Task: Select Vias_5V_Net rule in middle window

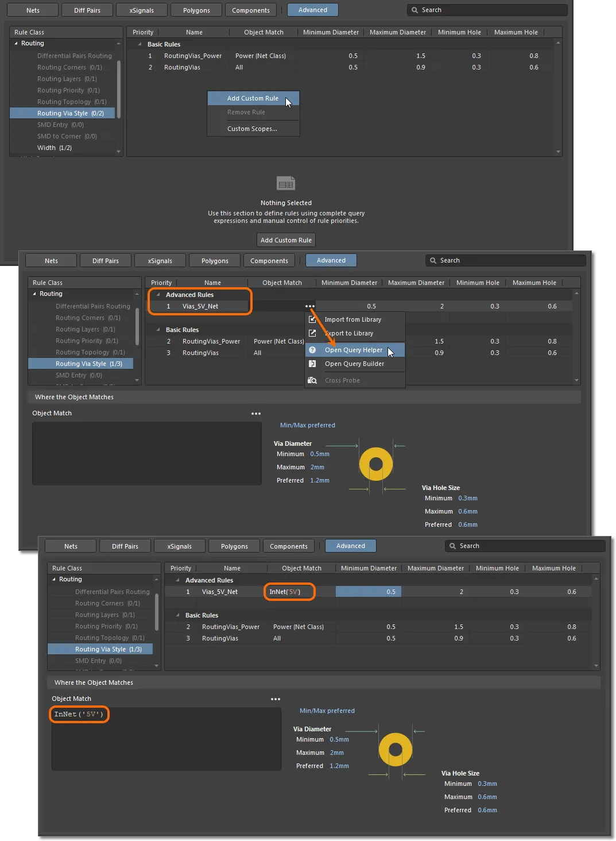Action: tap(200, 306)
